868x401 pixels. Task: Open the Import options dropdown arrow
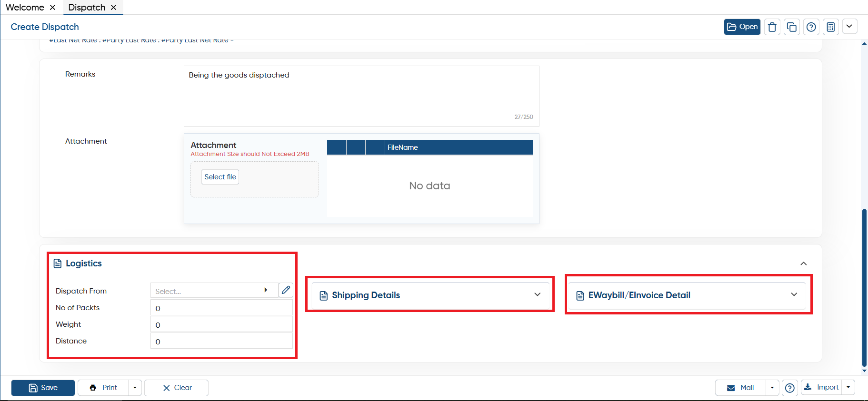pyautogui.click(x=848, y=387)
